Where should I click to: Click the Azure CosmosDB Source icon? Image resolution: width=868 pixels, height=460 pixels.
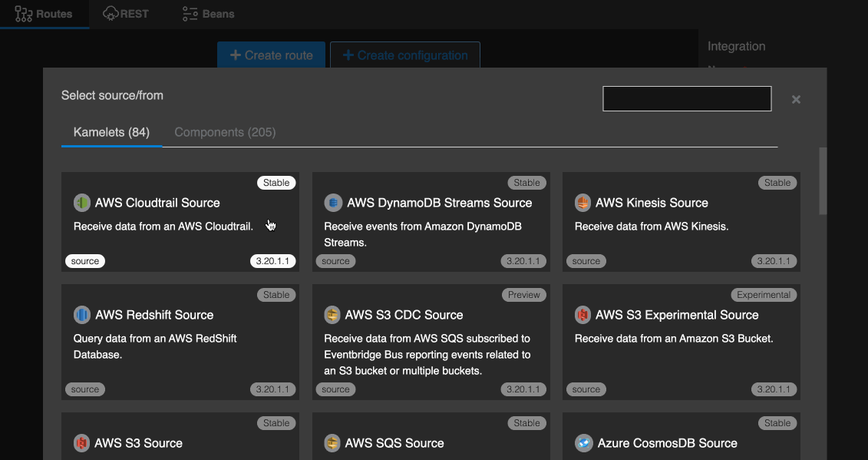583,443
